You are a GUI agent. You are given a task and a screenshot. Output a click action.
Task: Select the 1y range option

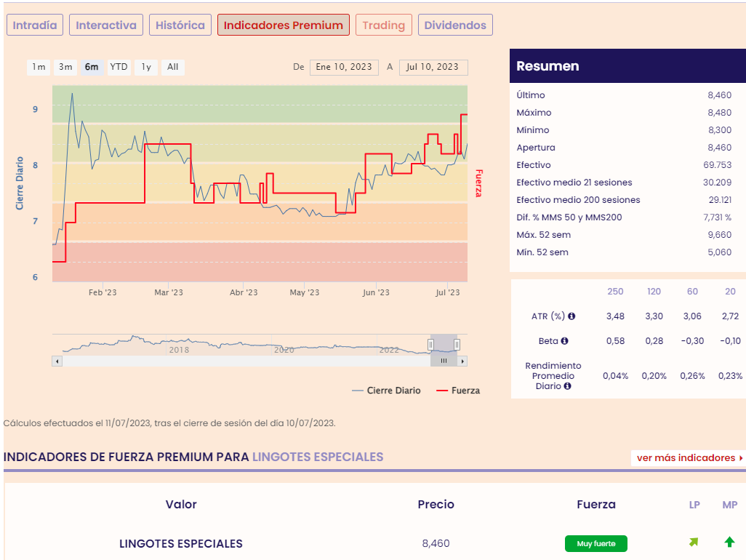coord(146,67)
